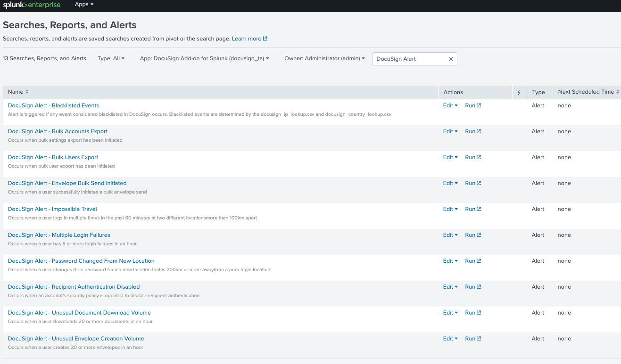Run the Bulk Users Export alert
The height and width of the screenshot is (364, 621).
coord(473,157)
